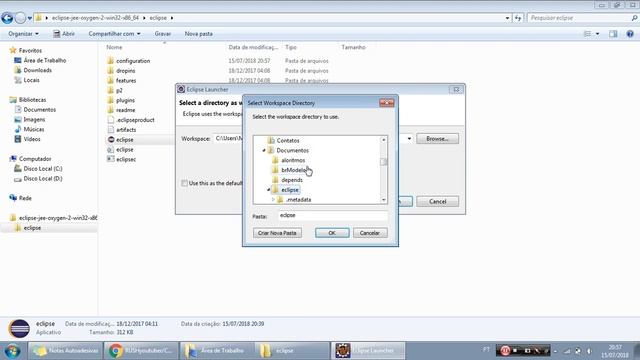The height and width of the screenshot is (360, 640).
Task: Click Cancel in the Eclipse Launcher window
Action: 438,202
